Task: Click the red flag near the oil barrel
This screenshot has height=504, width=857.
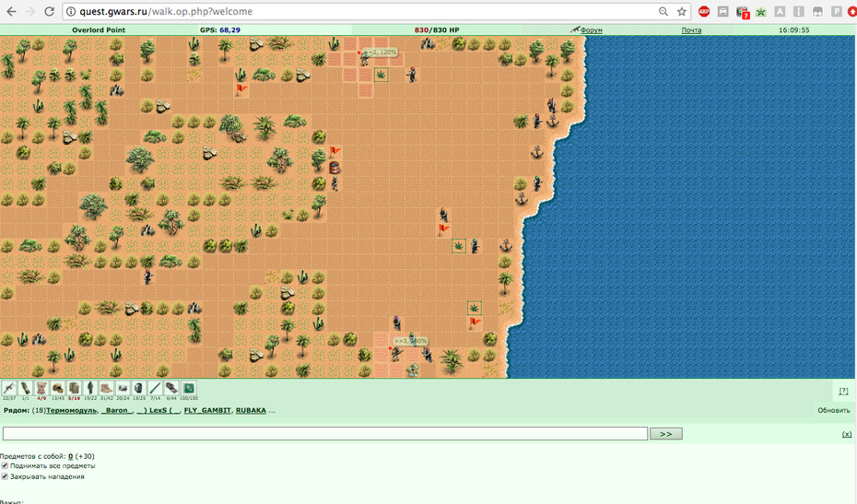Action: pos(335,151)
